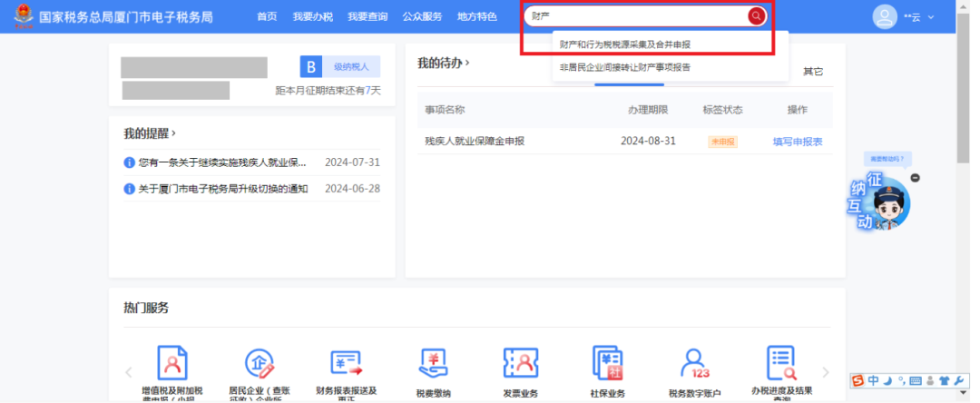
Task: Toggle the IME punctuation mode icon
Action: tap(901, 380)
